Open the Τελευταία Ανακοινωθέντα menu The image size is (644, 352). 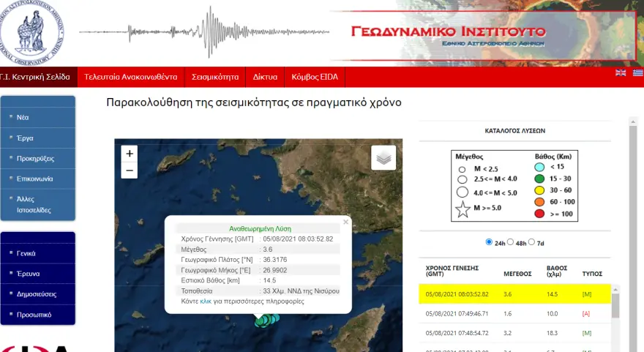130,77
